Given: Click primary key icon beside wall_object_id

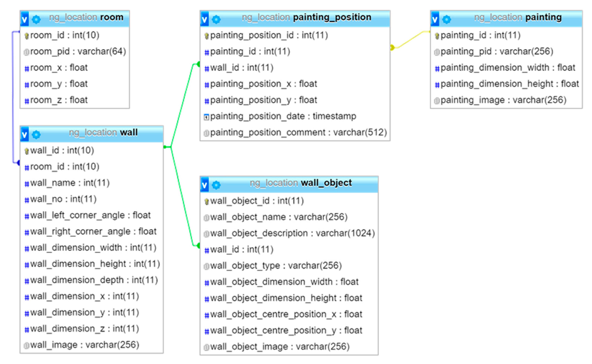Looking at the screenshot, I should pos(206,202).
